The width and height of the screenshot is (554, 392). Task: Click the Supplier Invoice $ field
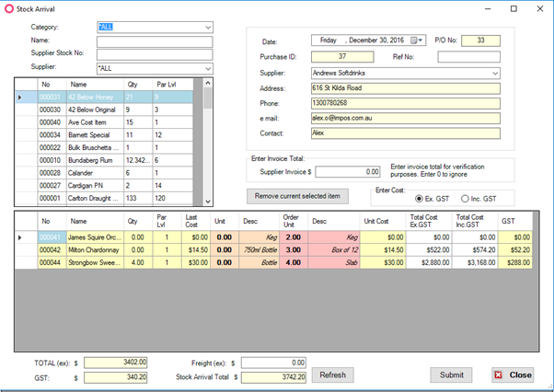pyautogui.click(x=348, y=172)
